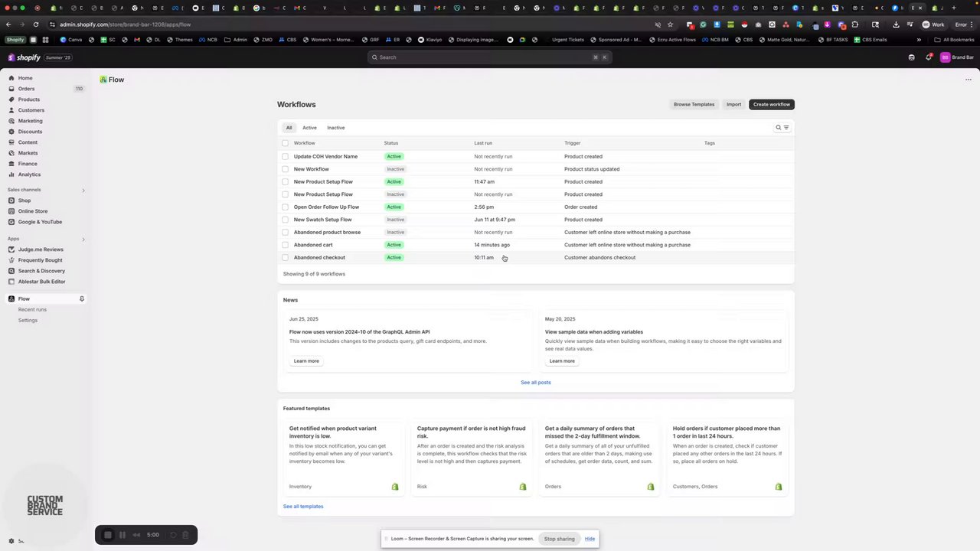Hide the Loom sharing notification
The width and height of the screenshot is (980, 551).
pos(590,539)
